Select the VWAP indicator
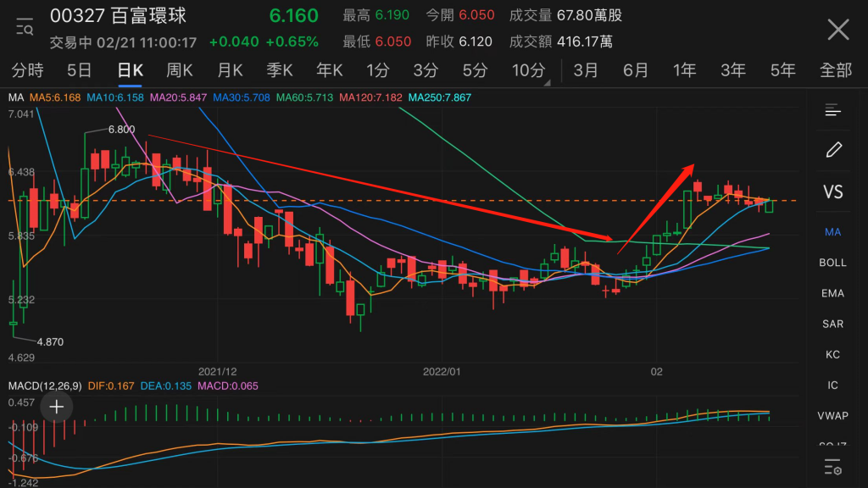This screenshot has height=488, width=868. pyautogui.click(x=832, y=415)
